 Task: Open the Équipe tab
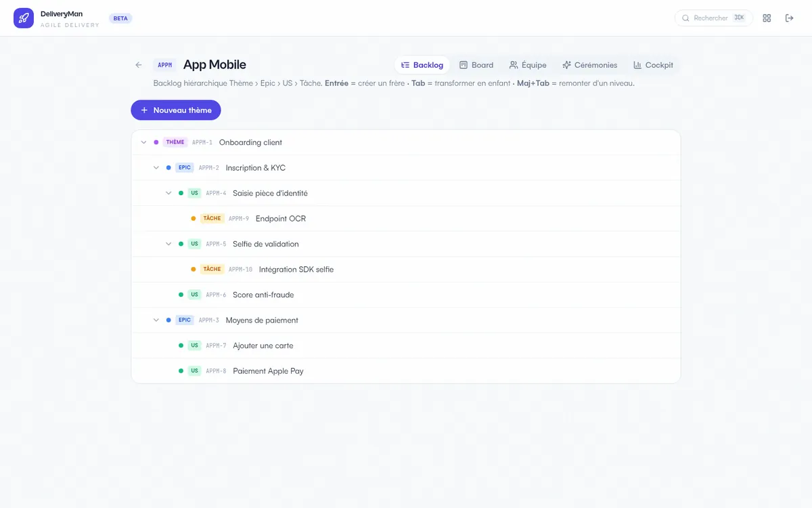528,65
